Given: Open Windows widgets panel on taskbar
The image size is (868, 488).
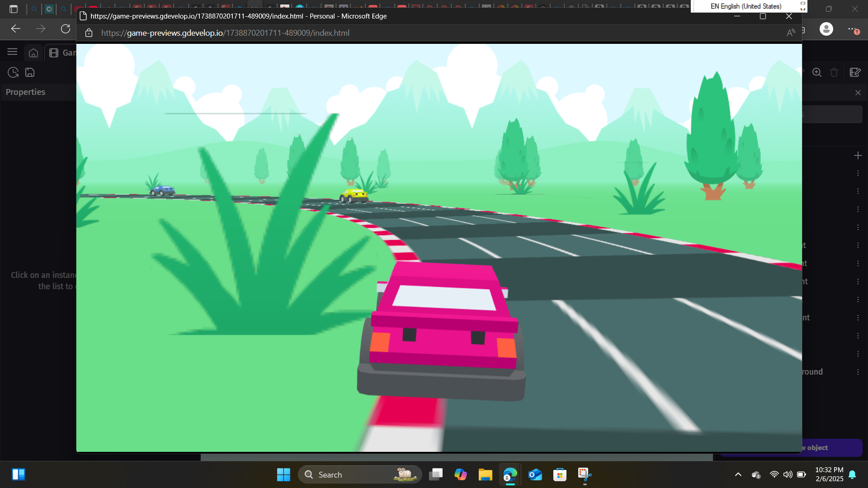Looking at the screenshot, I should click(x=19, y=474).
